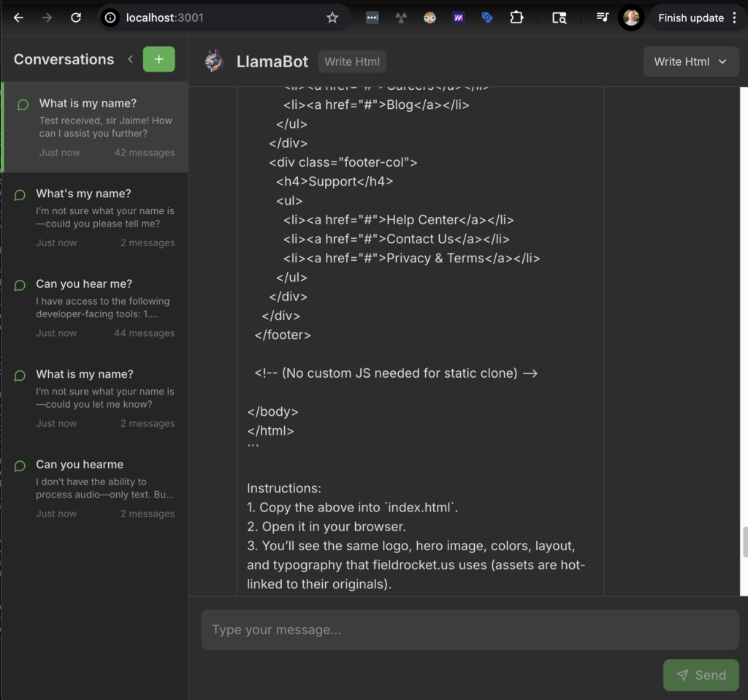Screen dimensions: 748x700
Task: Click the LlamaBot llama logo
Action: (214, 61)
